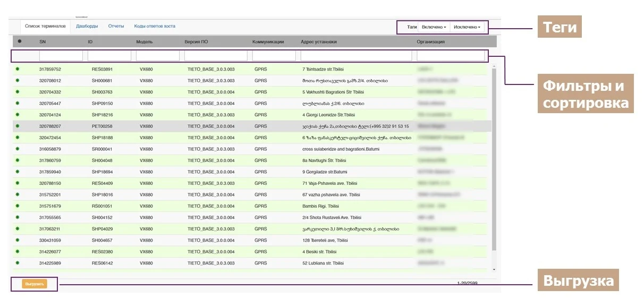Click the vertical scrollbar of the table

(494, 159)
